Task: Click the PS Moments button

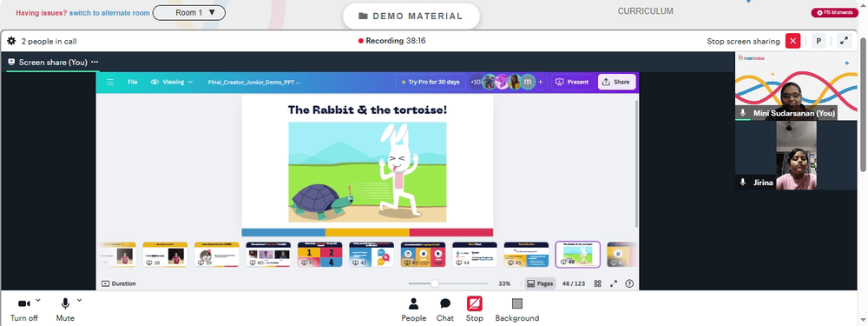Action: point(834,12)
